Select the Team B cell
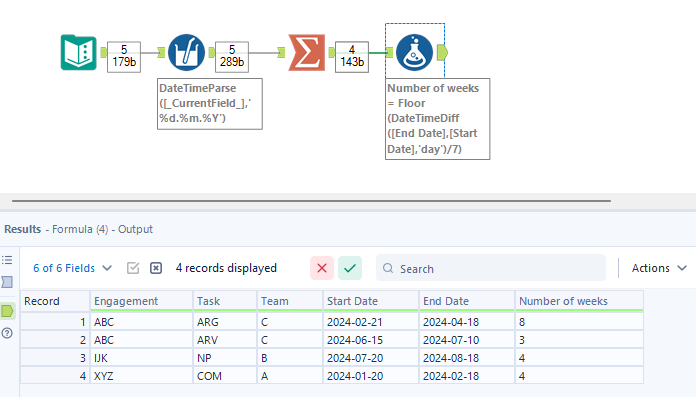 tap(290, 358)
